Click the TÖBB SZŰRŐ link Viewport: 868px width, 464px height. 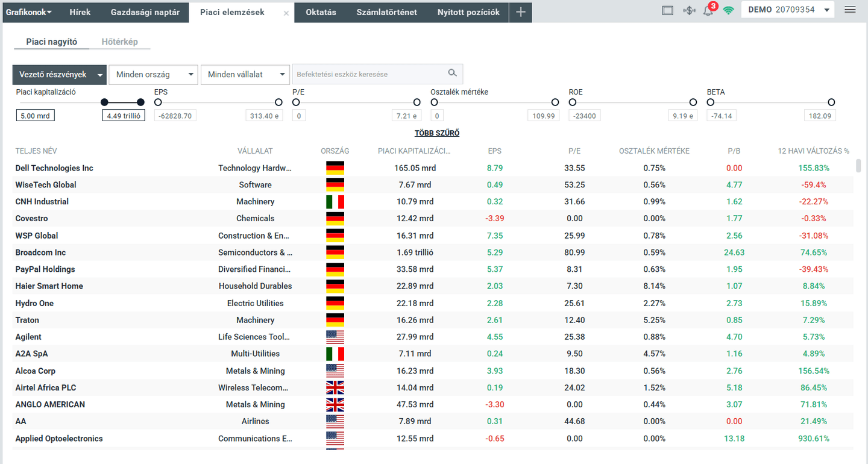point(437,133)
